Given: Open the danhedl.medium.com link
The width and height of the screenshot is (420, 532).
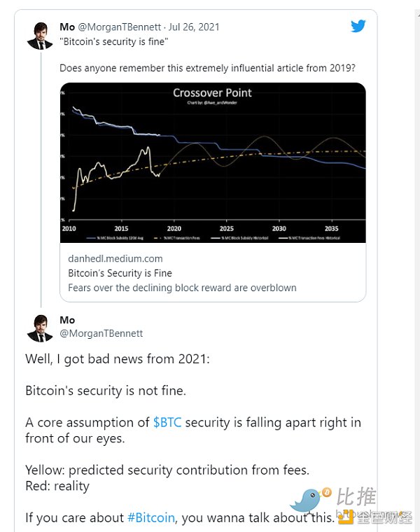Looking at the screenshot, I should [115, 258].
